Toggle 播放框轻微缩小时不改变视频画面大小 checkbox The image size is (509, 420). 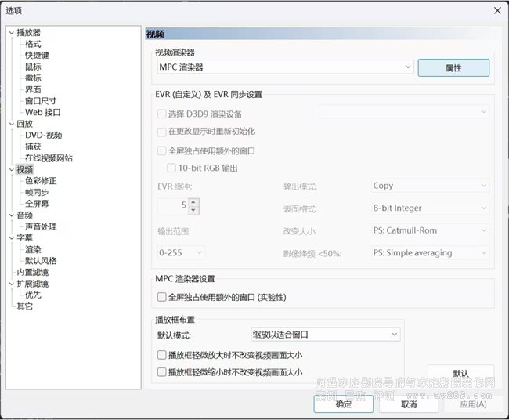coord(162,372)
